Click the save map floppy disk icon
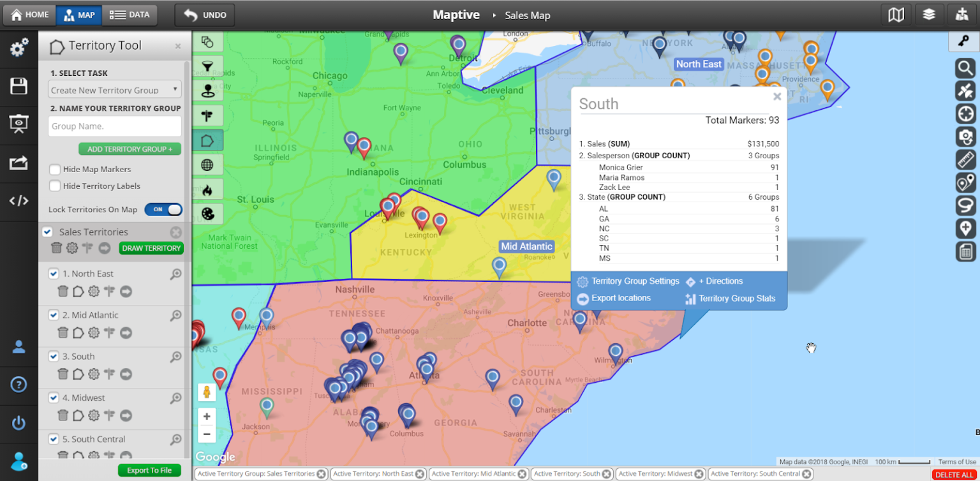 [x=19, y=86]
